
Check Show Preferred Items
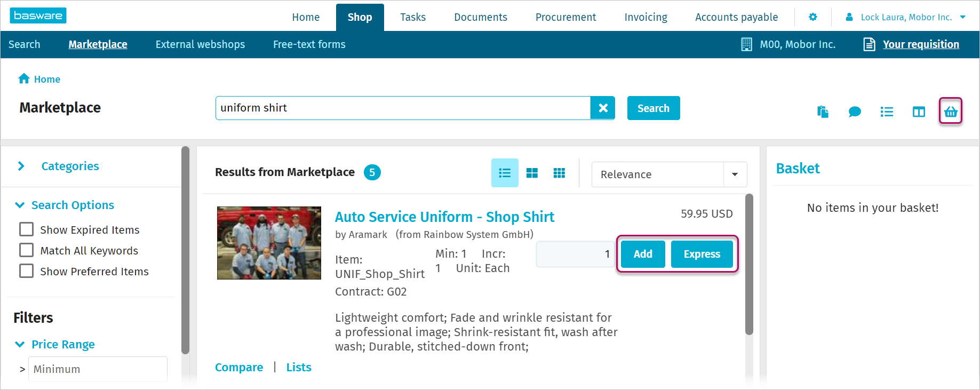[26, 271]
